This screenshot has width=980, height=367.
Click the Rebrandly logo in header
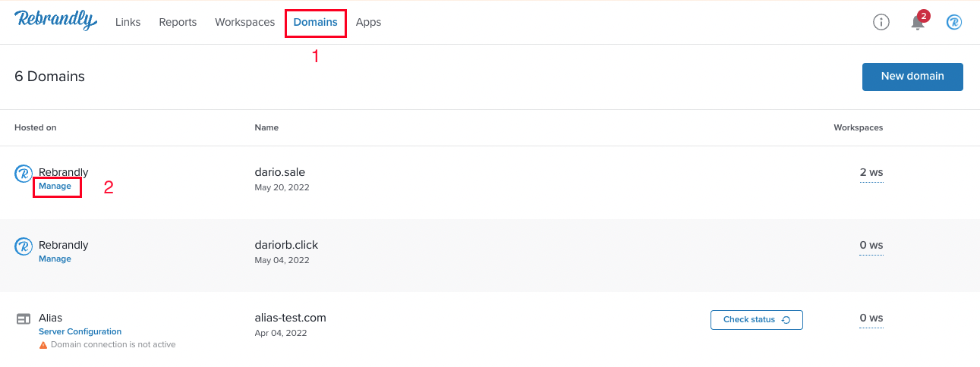(55, 21)
